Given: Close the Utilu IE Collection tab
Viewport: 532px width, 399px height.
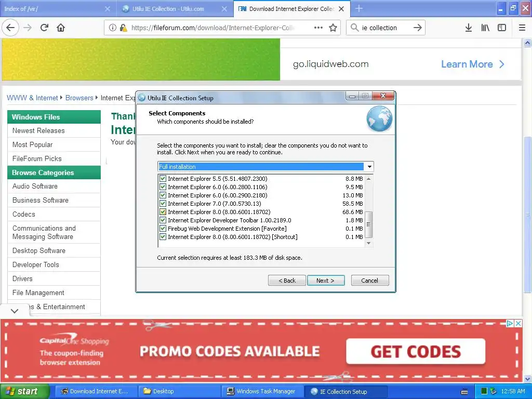Looking at the screenshot, I should point(224,9).
